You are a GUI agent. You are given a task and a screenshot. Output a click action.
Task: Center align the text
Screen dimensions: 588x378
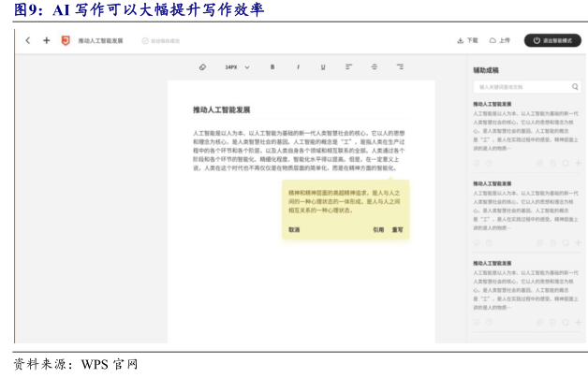374,67
